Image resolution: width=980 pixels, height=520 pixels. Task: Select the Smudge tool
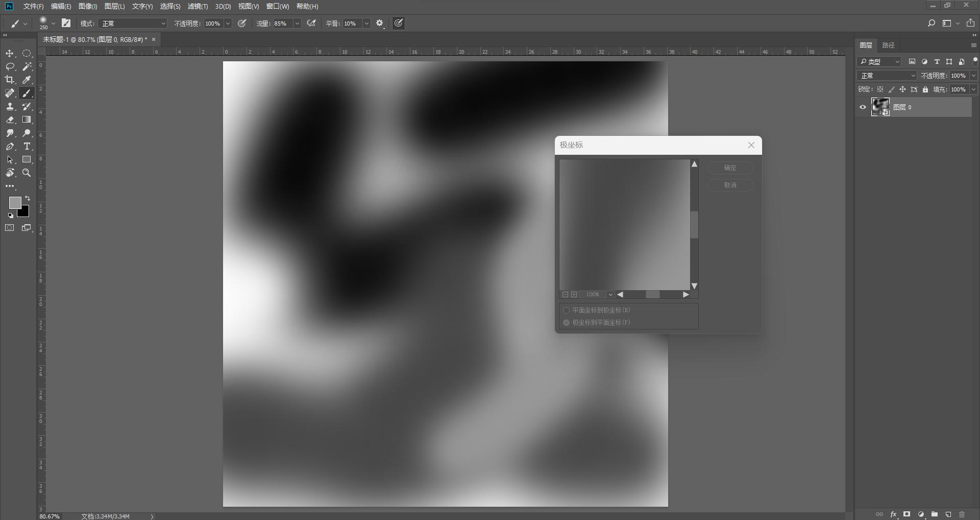[x=10, y=133]
